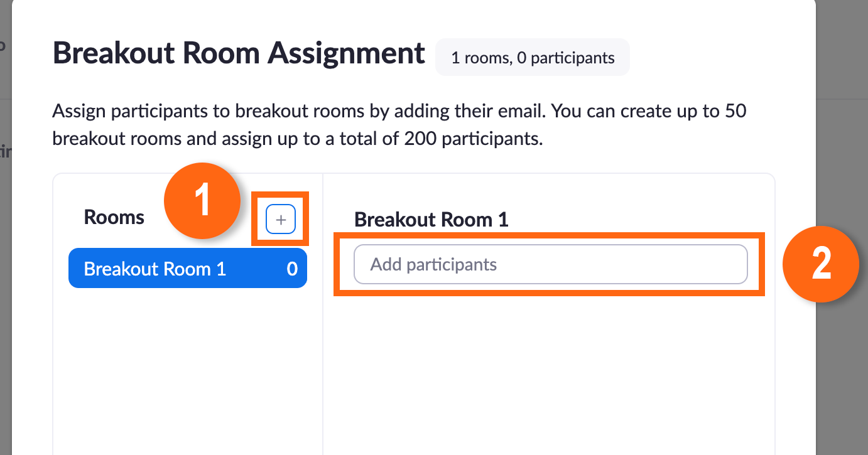
Task: Click the orange number 2 callout marker
Action: (x=820, y=264)
